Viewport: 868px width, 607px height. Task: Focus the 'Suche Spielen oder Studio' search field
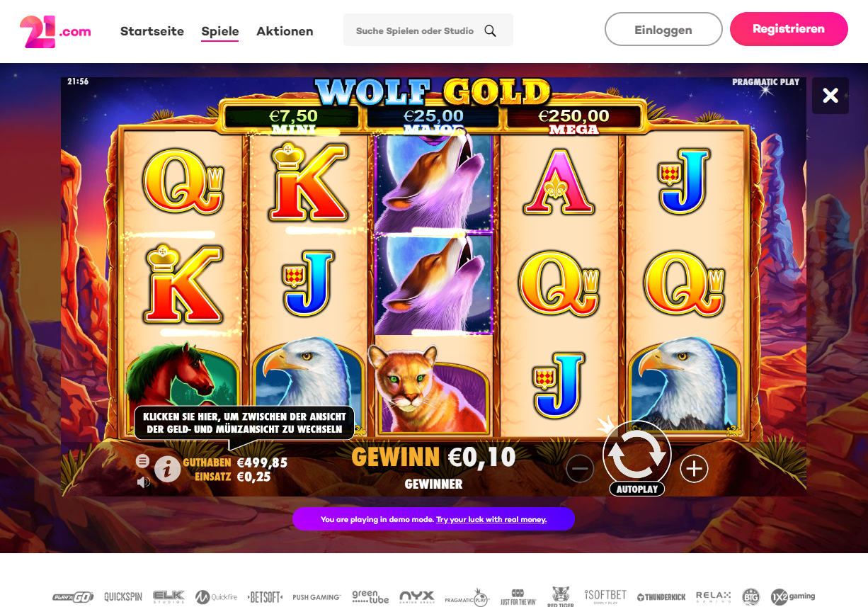(428, 30)
